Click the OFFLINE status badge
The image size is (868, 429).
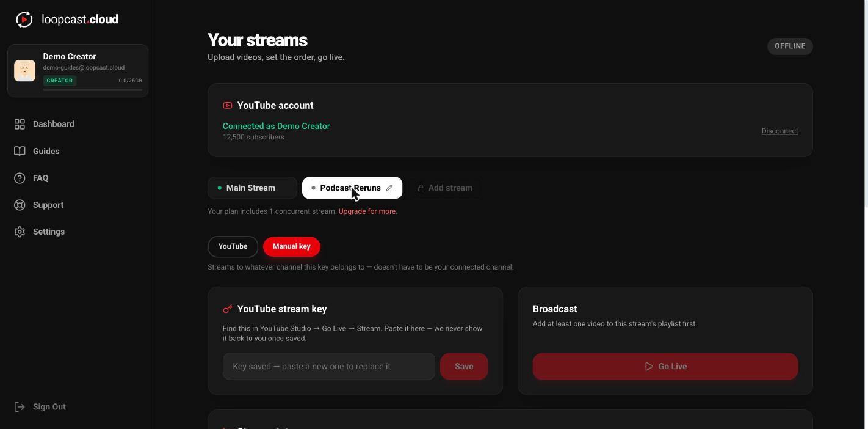coord(790,46)
